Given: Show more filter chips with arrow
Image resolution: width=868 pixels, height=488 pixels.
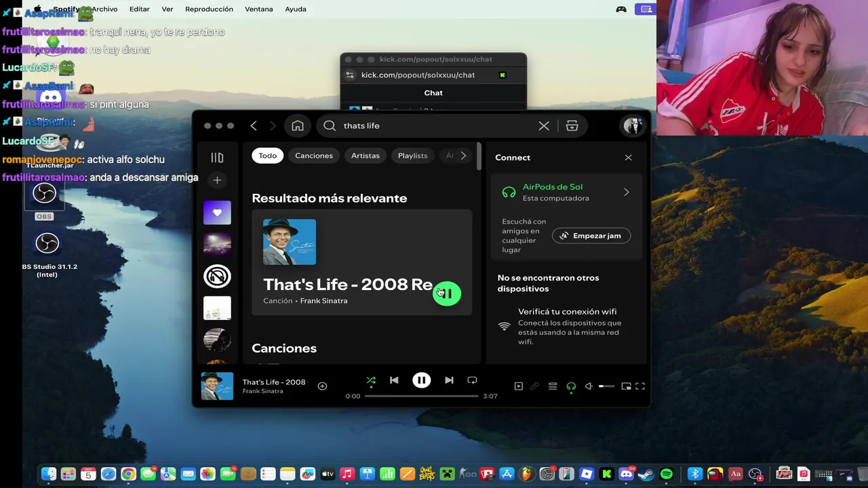Looking at the screenshot, I should point(463,156).
